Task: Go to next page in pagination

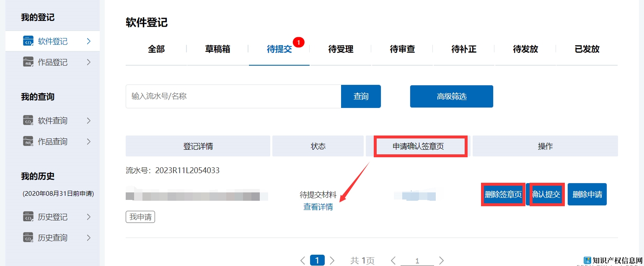Action: [x=332, y=261]
